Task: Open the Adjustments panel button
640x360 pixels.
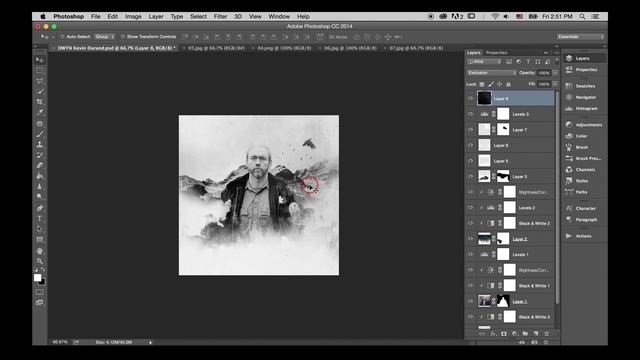Action: coord(584,124)
